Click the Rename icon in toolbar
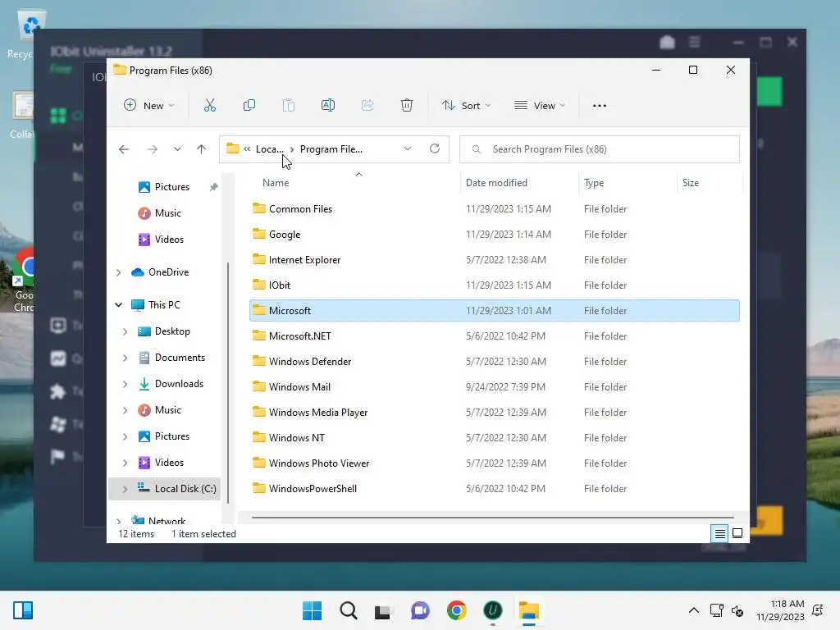Image resolution: width=840 pixels, height=630 pixels. (x=328, y=106)
